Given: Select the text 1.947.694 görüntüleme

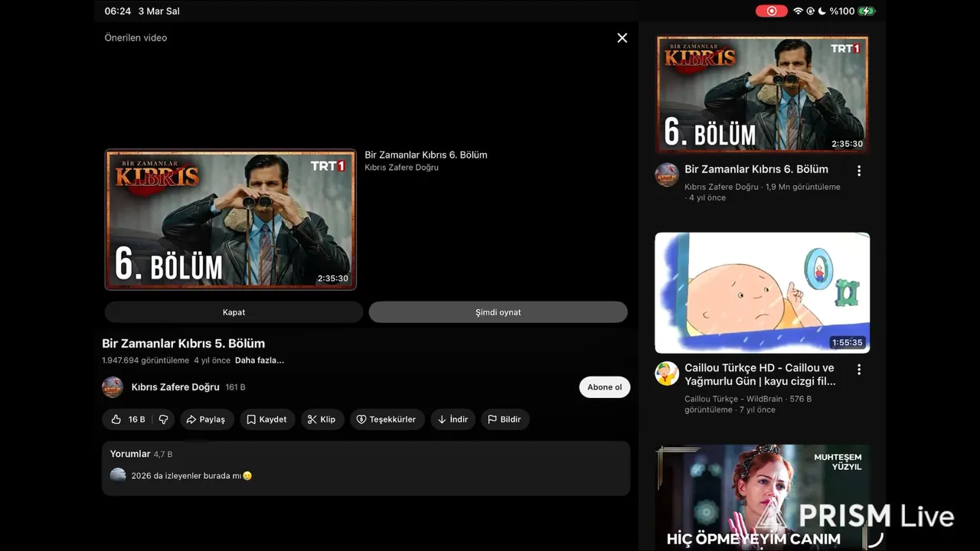Looking at the screenshot, I should [145, 360].
